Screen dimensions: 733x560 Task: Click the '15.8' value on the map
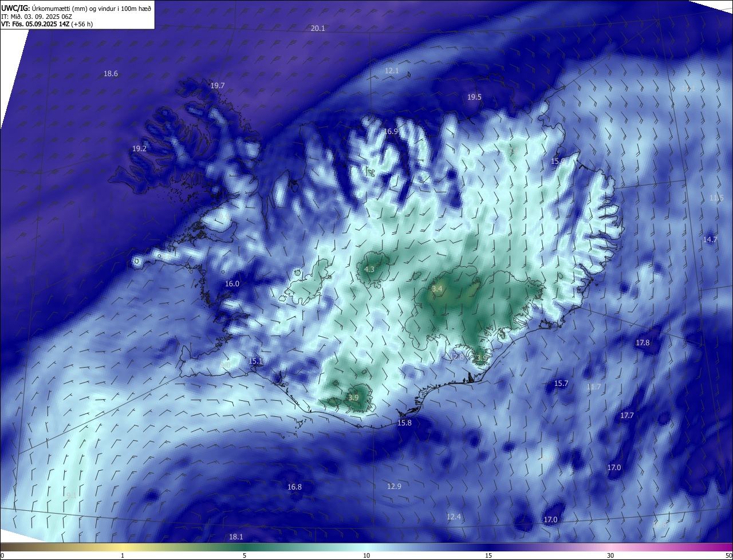point(404,423)
